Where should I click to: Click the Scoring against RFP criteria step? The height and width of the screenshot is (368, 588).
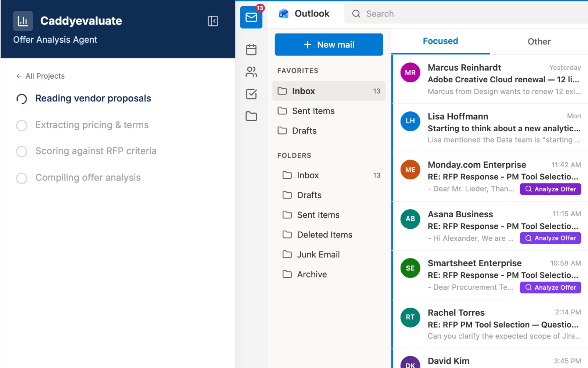[96, 151]
